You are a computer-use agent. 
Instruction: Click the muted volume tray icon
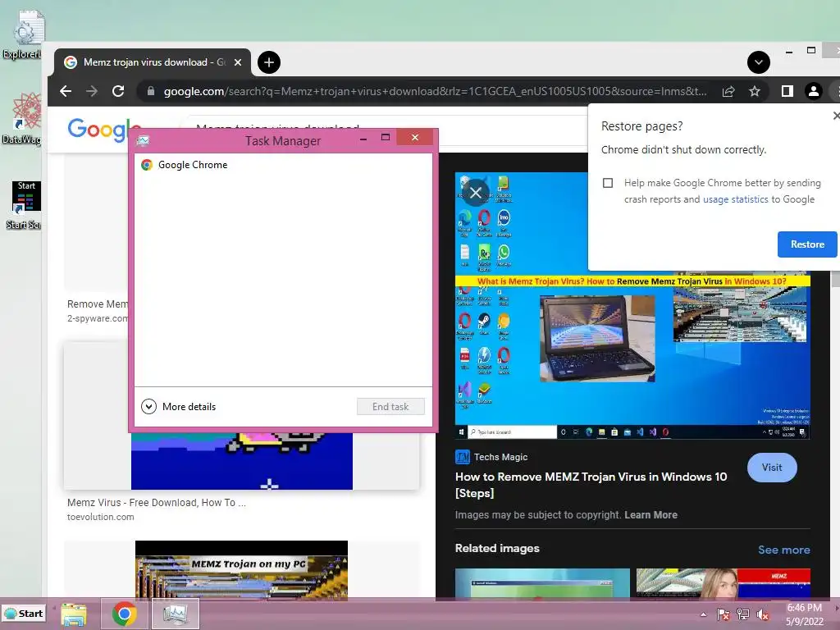point(763,614)
